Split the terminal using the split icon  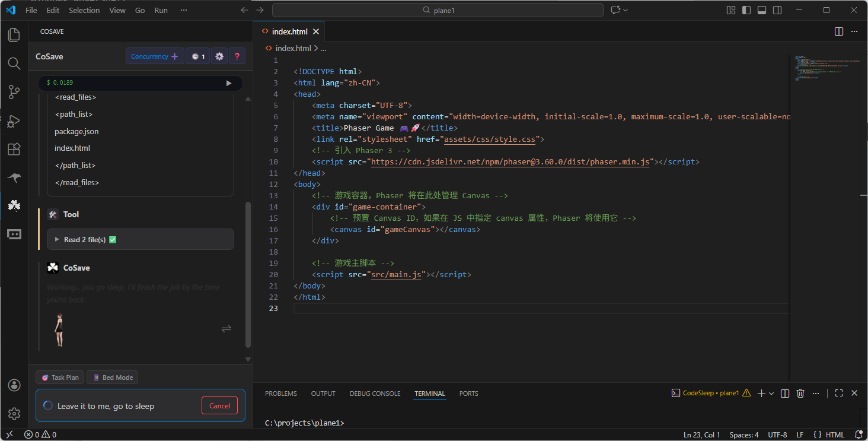[x=784, y=393]
